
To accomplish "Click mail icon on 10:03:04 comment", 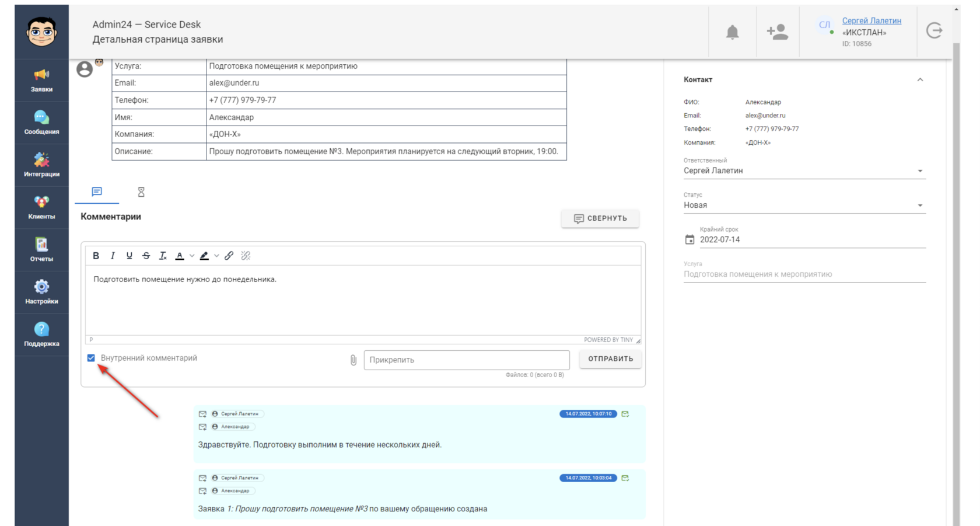I will click(625, 478).
